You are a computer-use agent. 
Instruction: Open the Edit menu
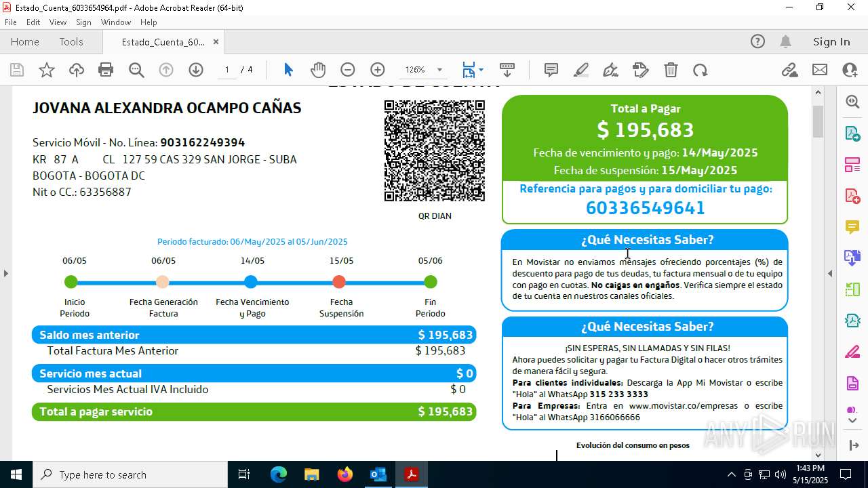[33, 22]
